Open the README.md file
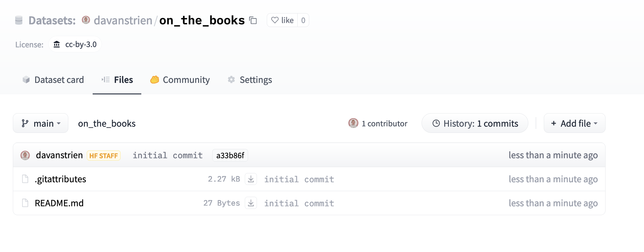The height and width of the screenshot is (252, 644). point(59,203)
